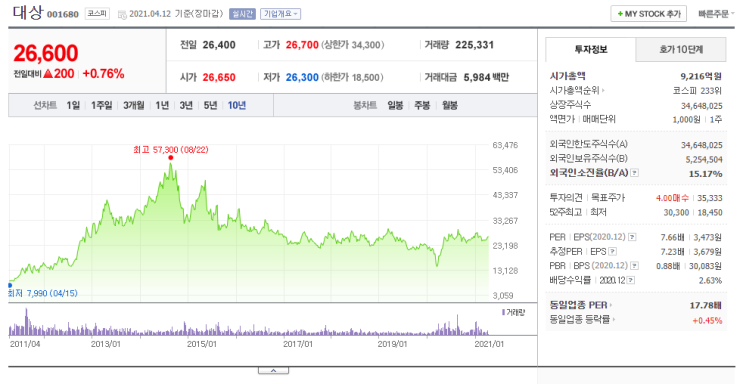Click the 동일업종 등락률 value +0.45%

coord(707,320)
